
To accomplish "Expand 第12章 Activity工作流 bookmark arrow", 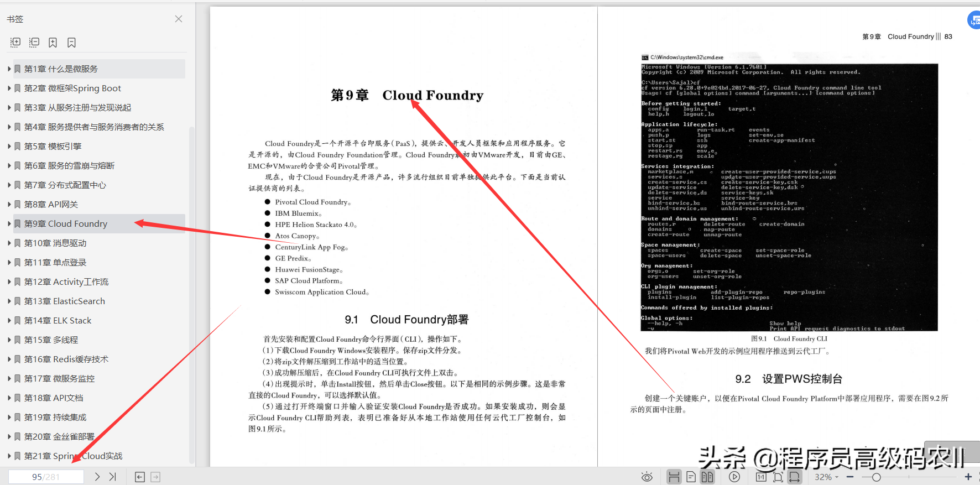I will coord(9,282).
